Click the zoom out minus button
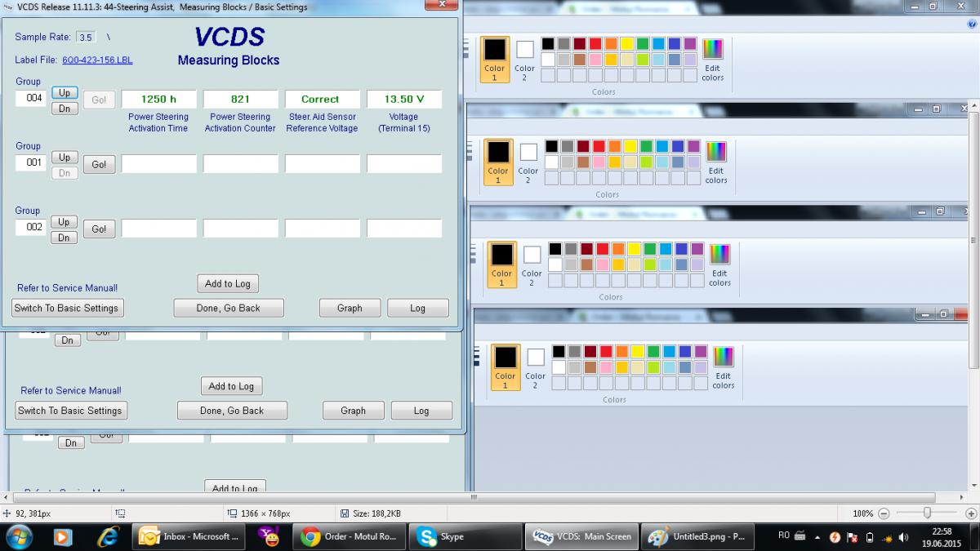Screen dimensions: 980x551 tap(884, 513)
